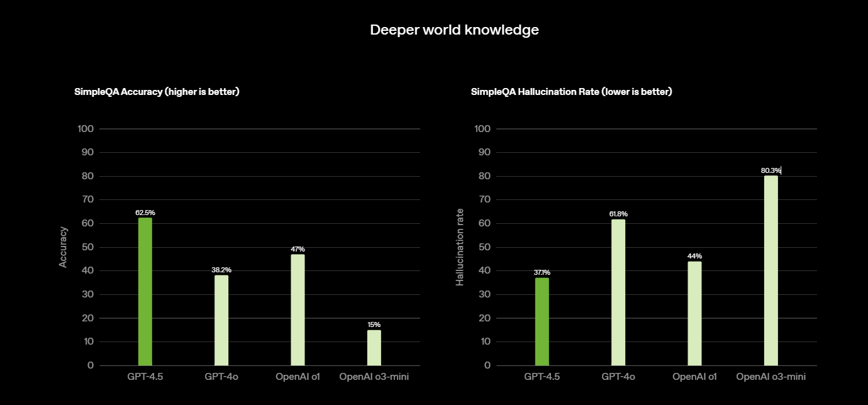The width and height of the screenshot is (868, 405).
Task: Click the 70 tick on Hallucination y-axis
Action: click(484, 199)
